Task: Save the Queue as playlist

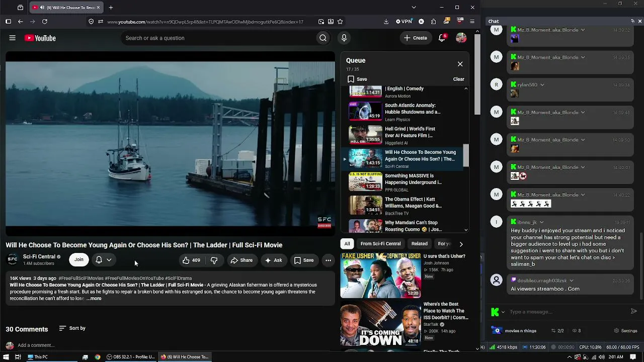Action: pos(357,79)
